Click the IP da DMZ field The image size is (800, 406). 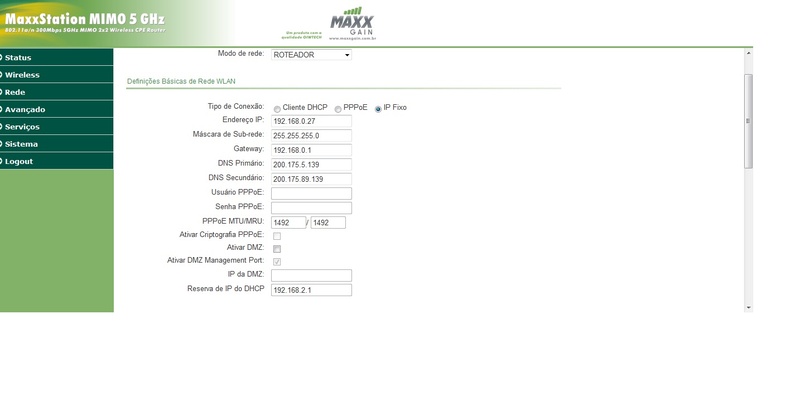pos(311,275)
